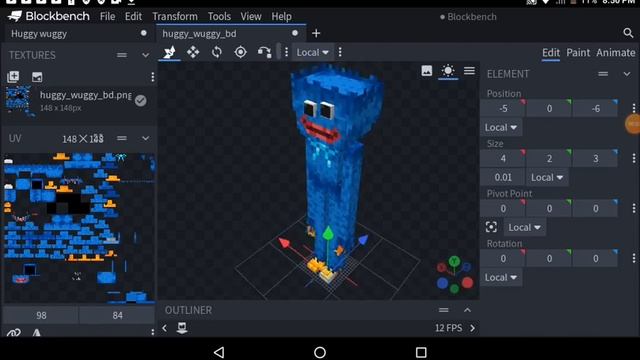
Task: Expand the Outliner panel chevron
Action: (x=467, y=310)
